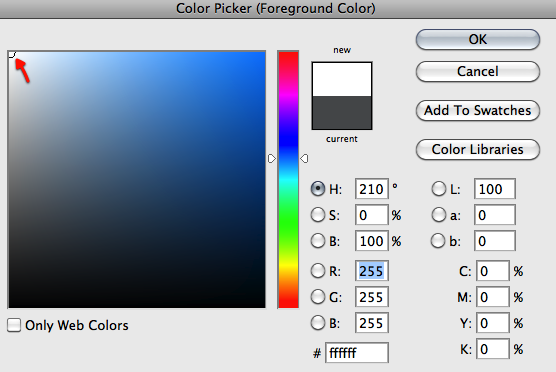The height and width of the screenshot is (372, 556).
Task: Click Add To Swatches button
Action: pyautogui.click(x=478, y=110)
